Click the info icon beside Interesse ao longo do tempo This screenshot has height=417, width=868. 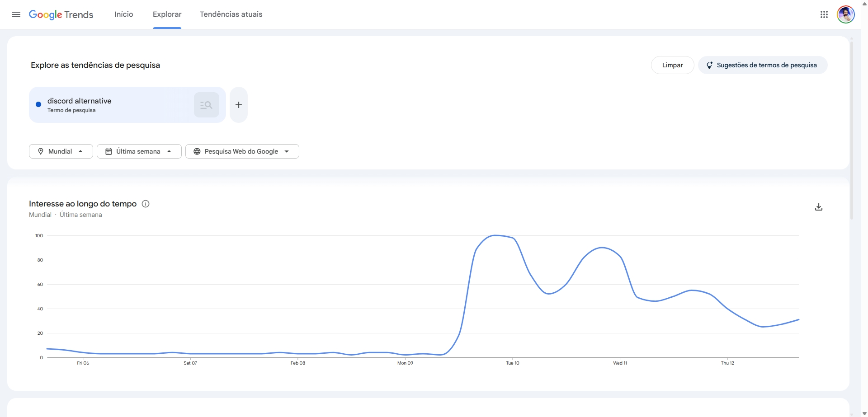pyautogui.click(x=145, y=204)
